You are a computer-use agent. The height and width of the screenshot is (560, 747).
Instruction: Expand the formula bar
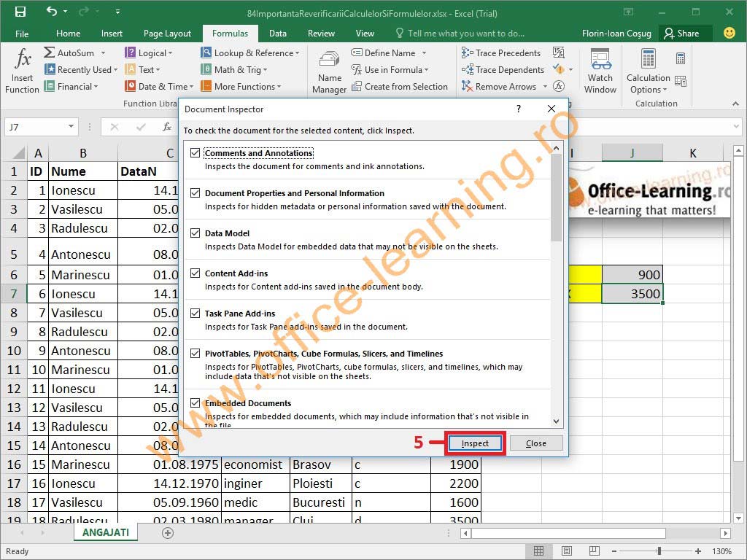737,127
